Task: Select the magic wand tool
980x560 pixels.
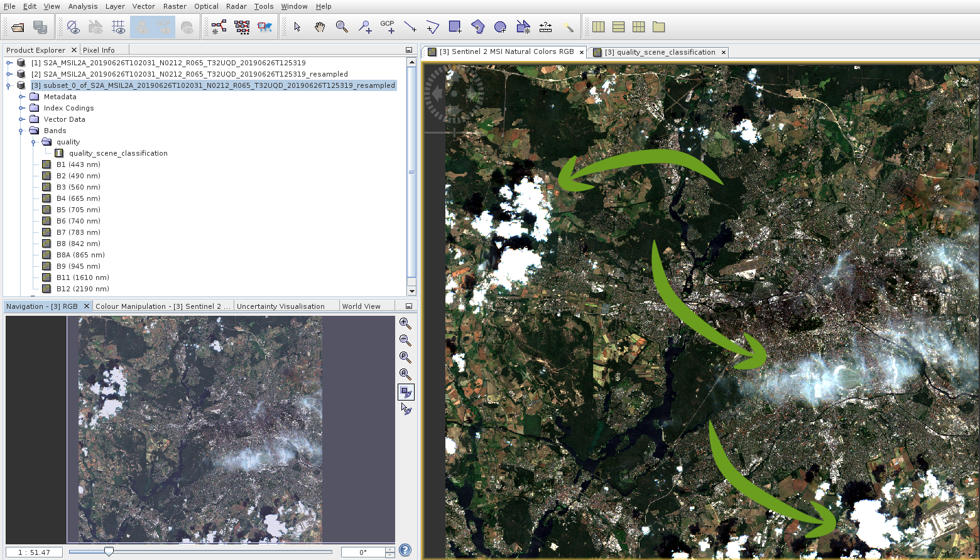Action: [568, 27]
